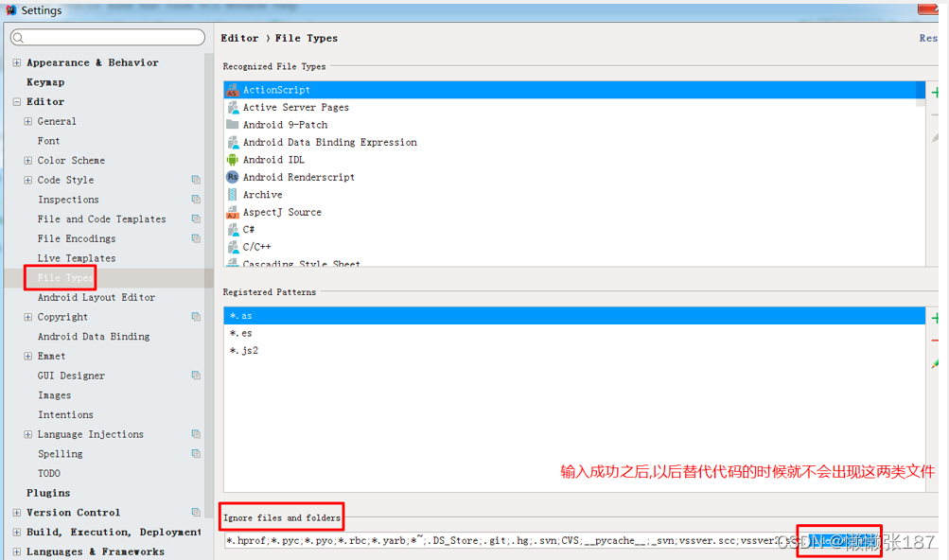949x560 pixels.
Task: Click the Editor breadcrumb link
Action: 239,38
